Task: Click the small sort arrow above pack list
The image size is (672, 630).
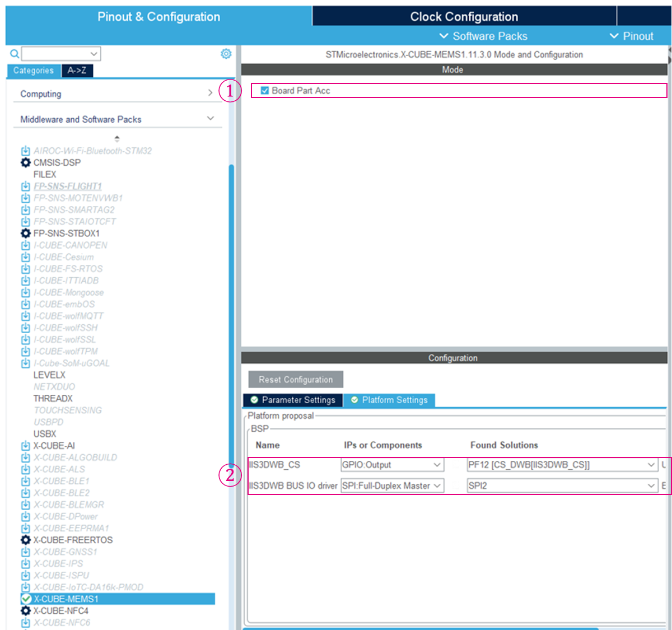Action: pos(117,138)
